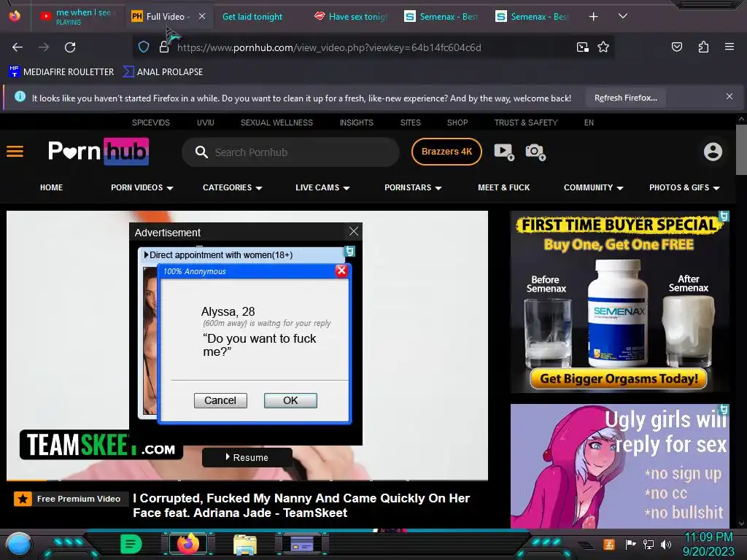Screen dimensions: 747x560
Task: Expand the LIVE CAMS dropdown
Action: (322, 187)
